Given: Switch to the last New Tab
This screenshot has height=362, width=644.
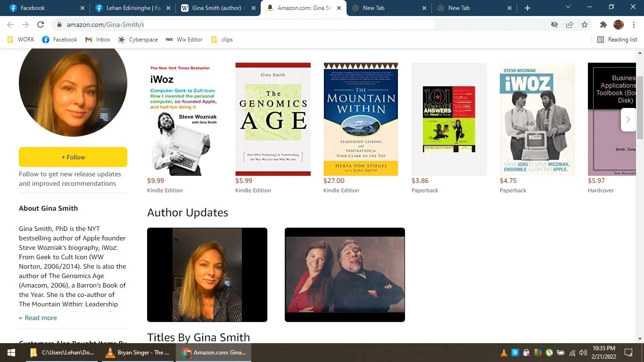Looking at the screenshot, I should tap(474, 8).
